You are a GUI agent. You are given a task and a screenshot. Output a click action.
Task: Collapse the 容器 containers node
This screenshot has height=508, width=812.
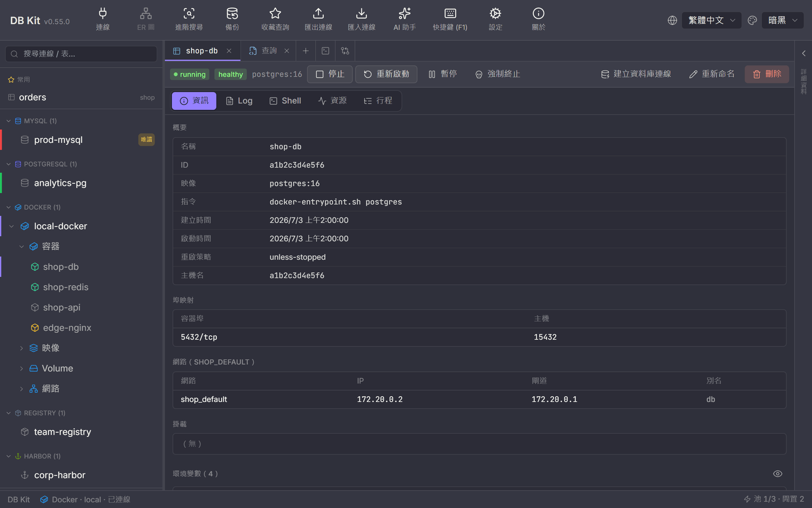(x=21, y=246)
